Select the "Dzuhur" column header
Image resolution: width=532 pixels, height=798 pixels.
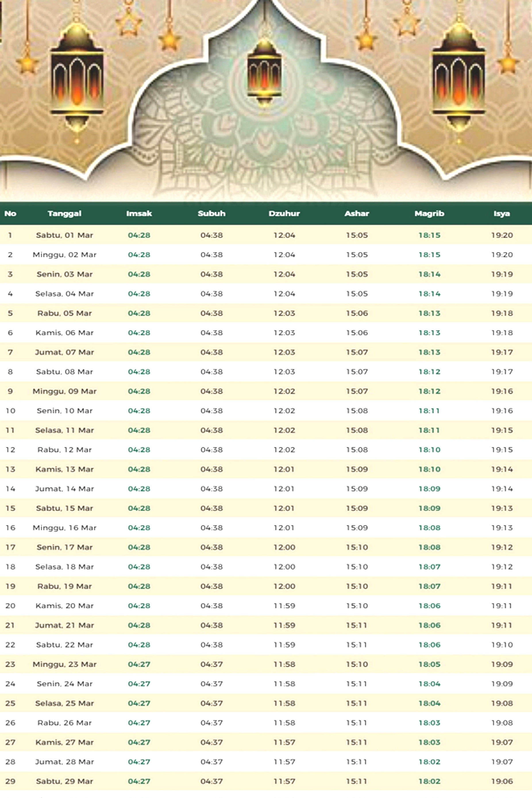(284, 213)
